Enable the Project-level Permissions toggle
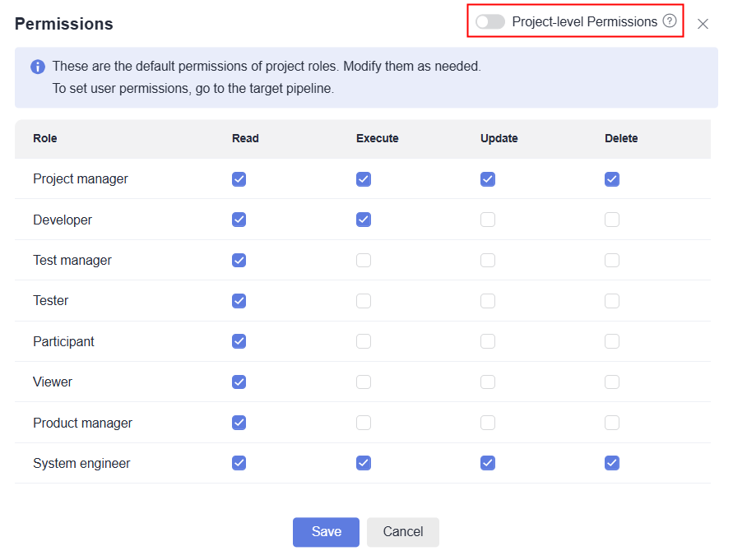This screenshot has height=560, width=733. click(490, 22)
